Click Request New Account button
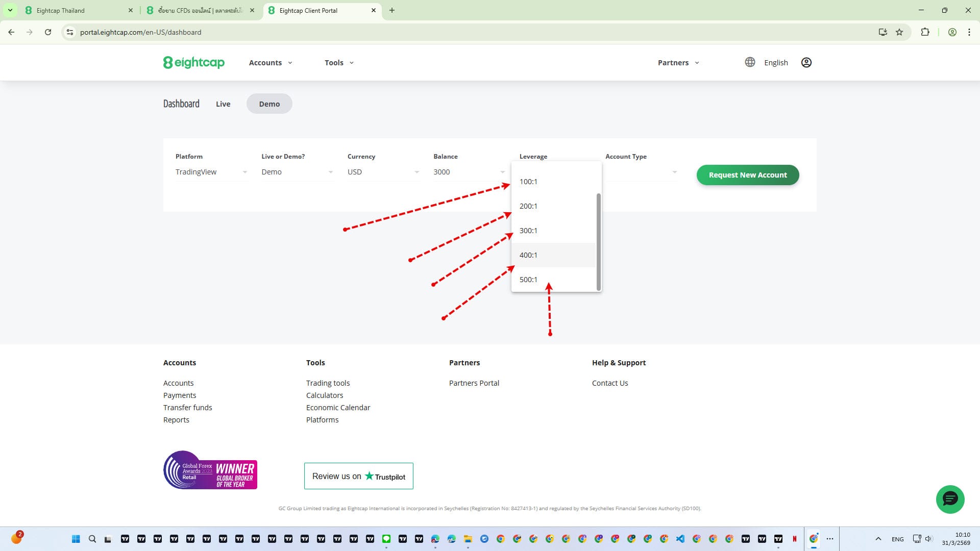The image size is (980, 551). (747, 175)
